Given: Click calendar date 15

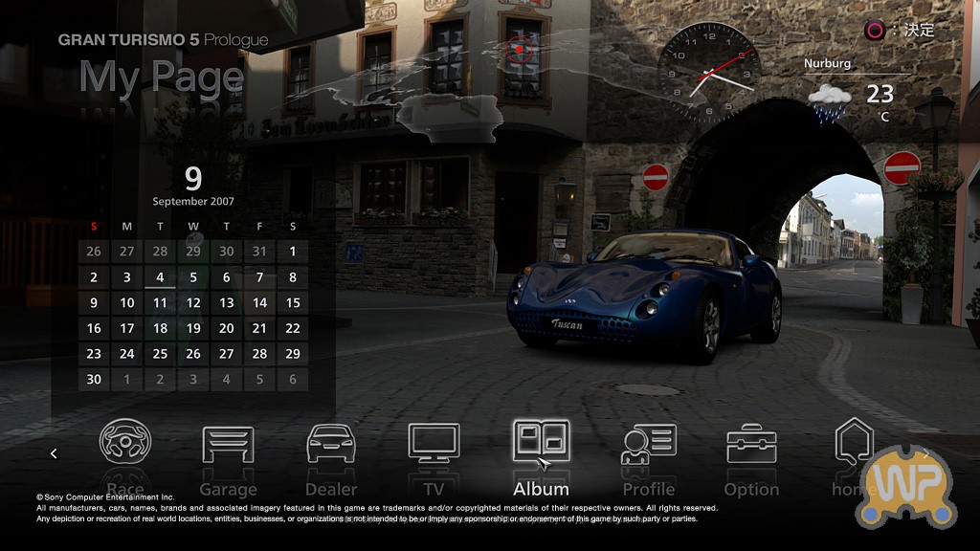Looking at the screenshot, I should (x=293, y=303).
